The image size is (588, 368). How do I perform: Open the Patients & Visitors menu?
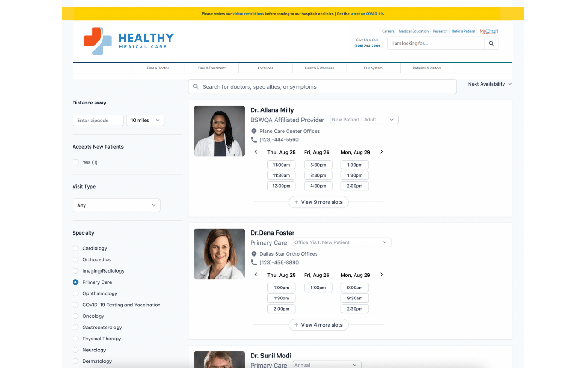427,68
